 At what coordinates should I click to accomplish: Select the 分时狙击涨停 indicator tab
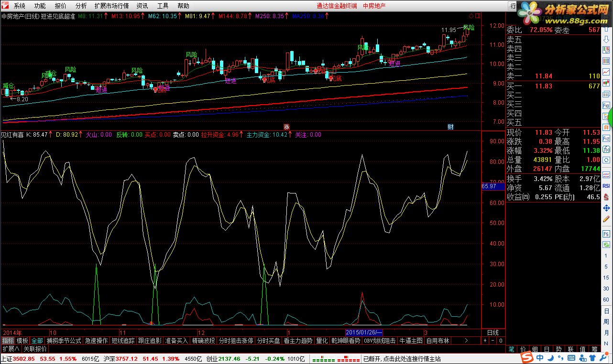pos(236,341)
